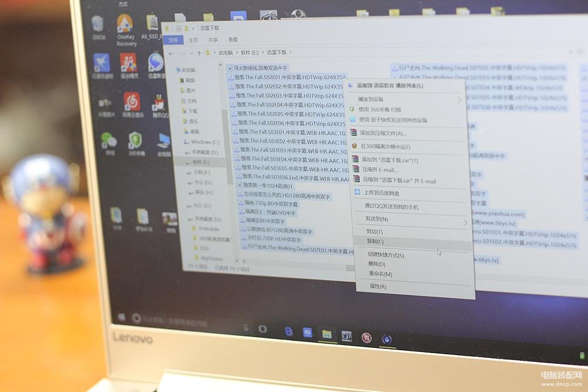Click the Windows Start button

(x=122, y=317)
